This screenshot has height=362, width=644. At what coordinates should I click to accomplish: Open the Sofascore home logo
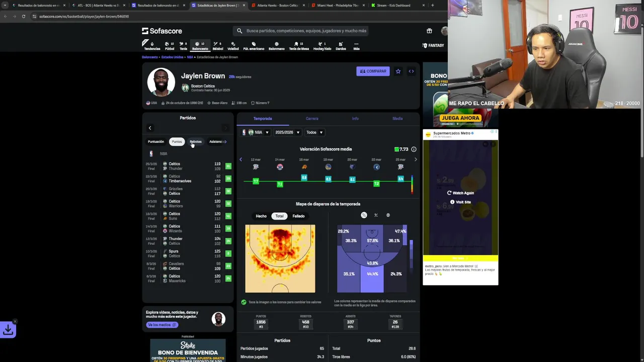coord(162,31)
